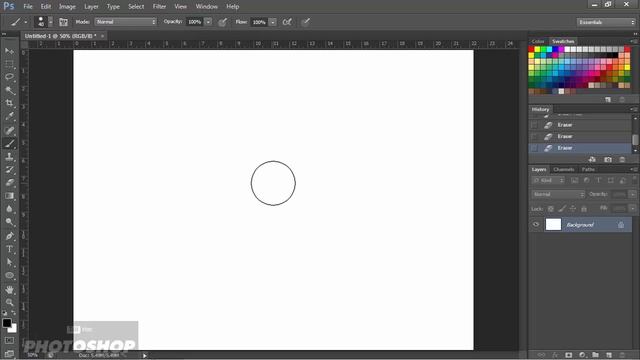This screenshot has width=640, height=360.
Task: Open the Flow slider dropdown arrow
Action: point(273,22)
